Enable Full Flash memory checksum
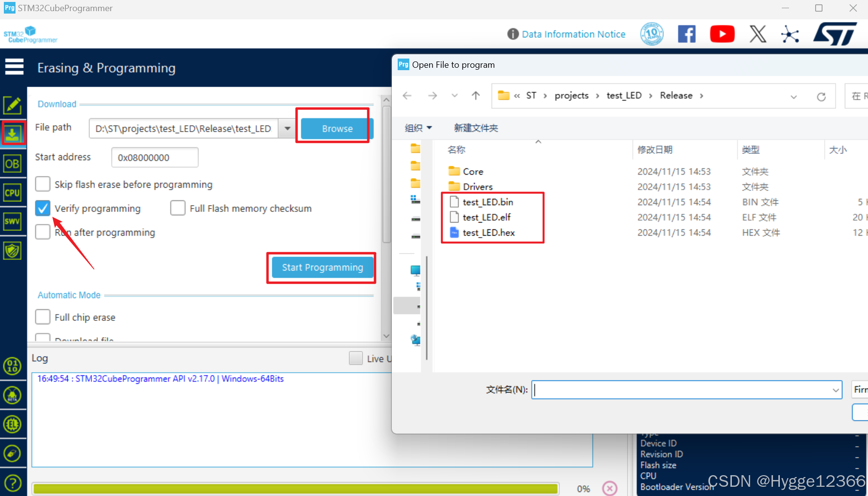Screen dimensions: 868x496 tap(178, 208)
